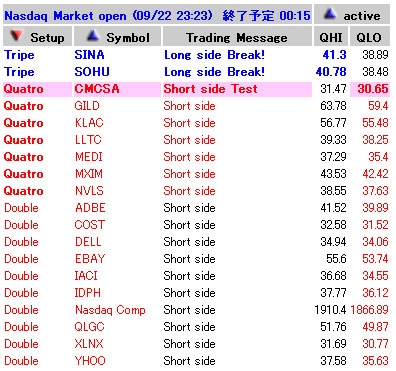Select the EBAY ticker symbol
Image resolution: width=396 pixels, height=371 pixels.
90,259
